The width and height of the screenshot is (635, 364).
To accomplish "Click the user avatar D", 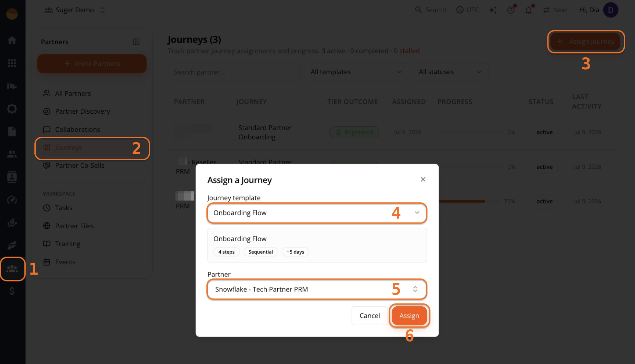I will [610, 10].
